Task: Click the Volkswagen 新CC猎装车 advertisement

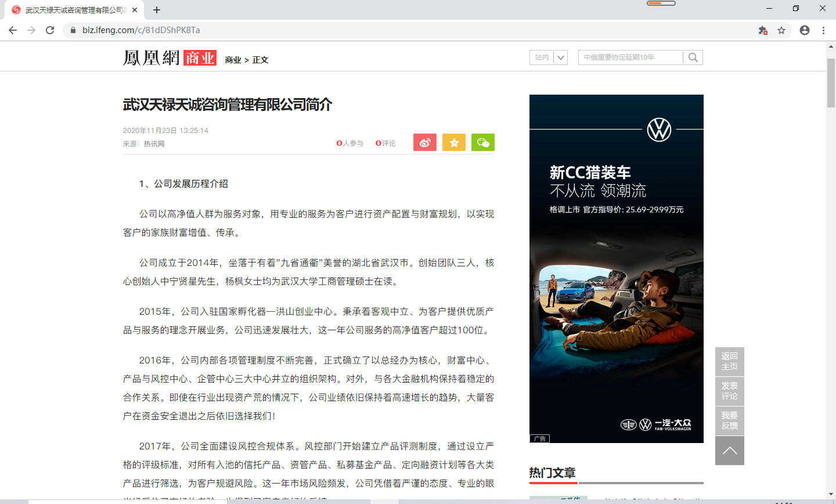Action: (617, 269)
